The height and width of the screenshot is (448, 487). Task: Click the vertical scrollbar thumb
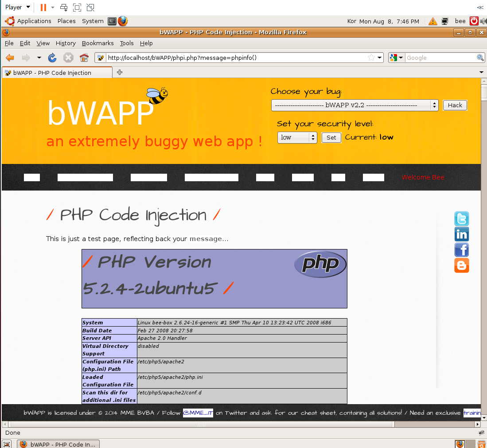coord(484,92)
